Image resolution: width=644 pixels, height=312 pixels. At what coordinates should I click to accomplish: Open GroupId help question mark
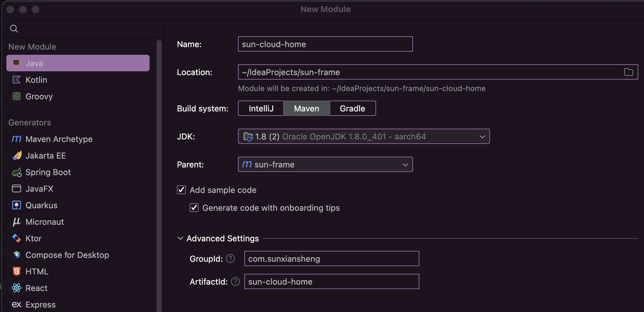coord(230,259)
